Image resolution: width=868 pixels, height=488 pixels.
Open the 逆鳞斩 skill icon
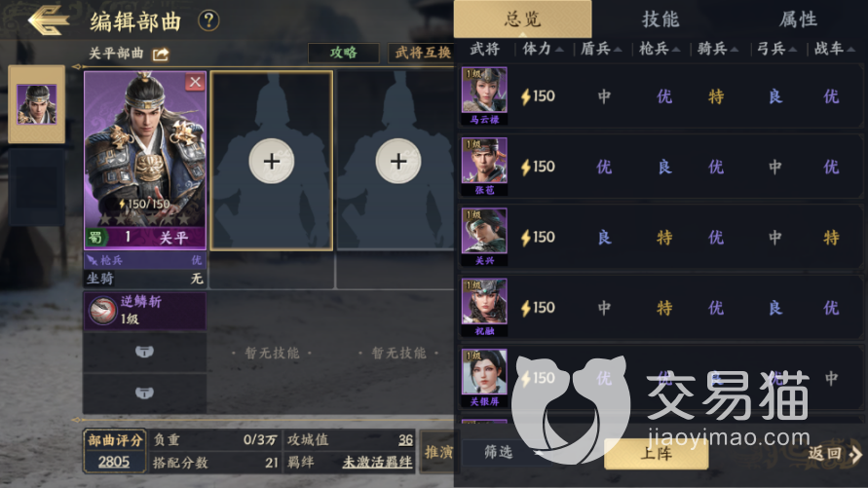(x=103, y=311)
